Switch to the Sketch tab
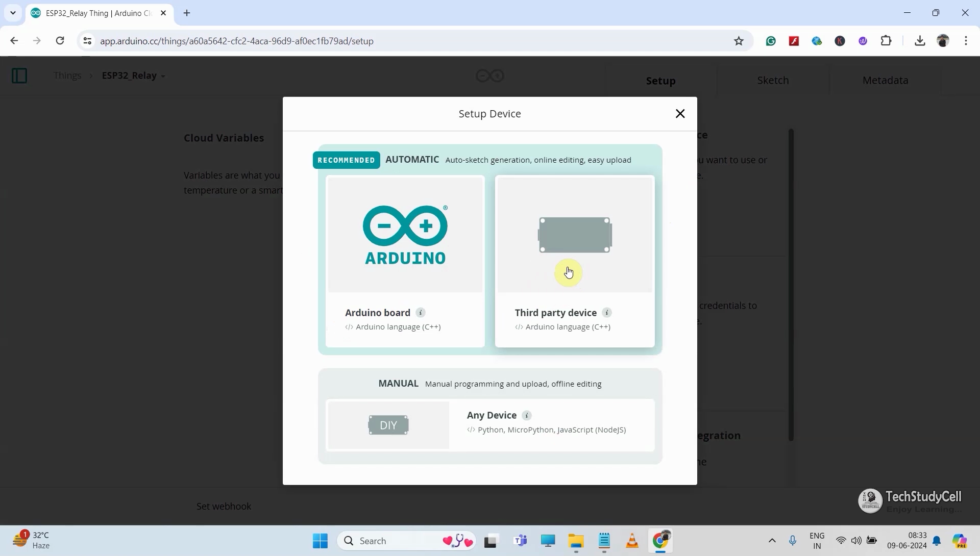Screen dimensions: 980x556 click(773, 80)
